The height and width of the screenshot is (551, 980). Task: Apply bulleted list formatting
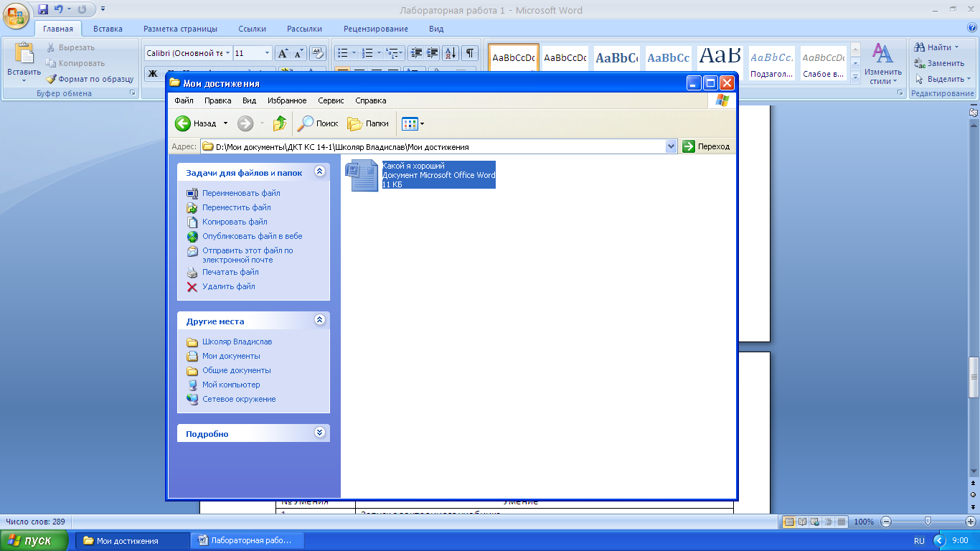(343, 53)
